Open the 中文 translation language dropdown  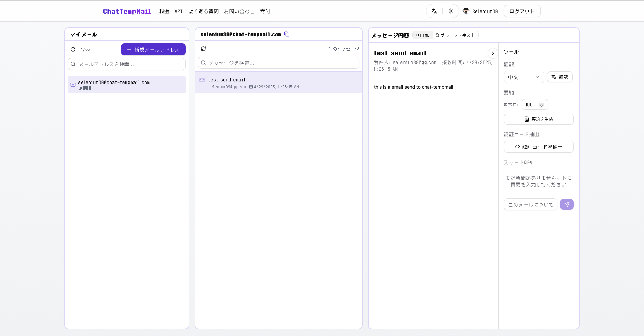[524, 77]
